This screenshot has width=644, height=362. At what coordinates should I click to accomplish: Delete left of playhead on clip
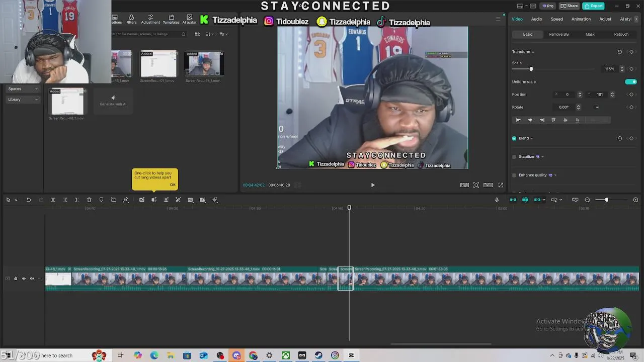tap(65, 200)
